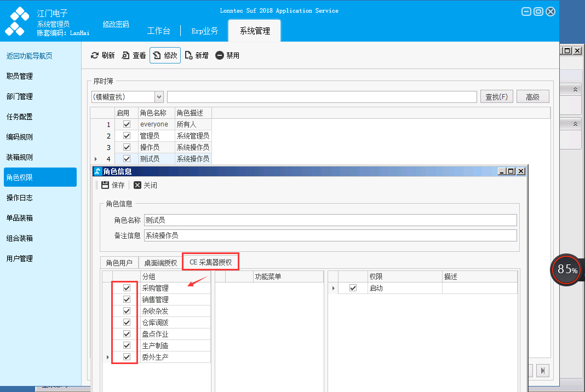The image size is (585, 392).
Task: Uncheck the 销售管理 group checkbox
Action: click(127, 299)
